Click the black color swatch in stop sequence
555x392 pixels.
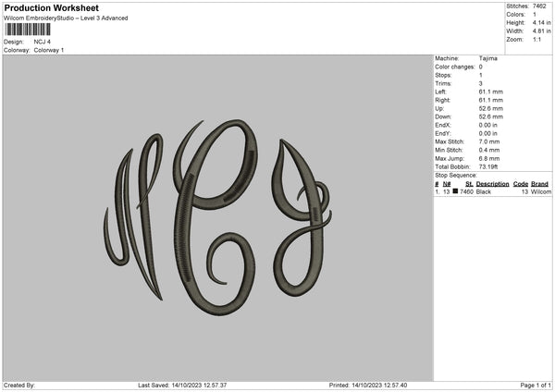455,191
